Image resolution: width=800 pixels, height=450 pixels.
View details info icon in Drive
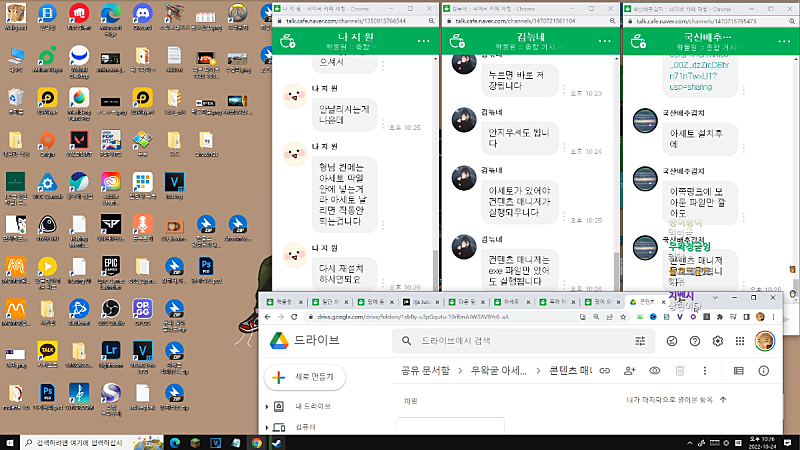[763, 371]
